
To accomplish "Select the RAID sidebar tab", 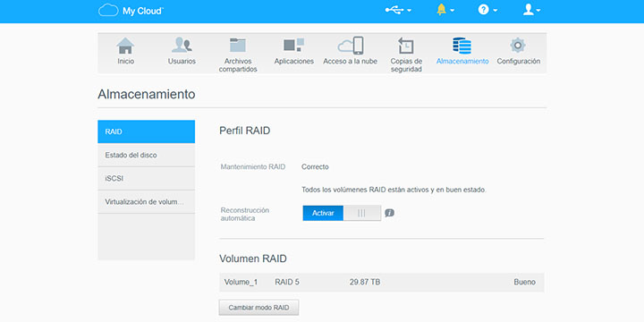I will point(146,131).
